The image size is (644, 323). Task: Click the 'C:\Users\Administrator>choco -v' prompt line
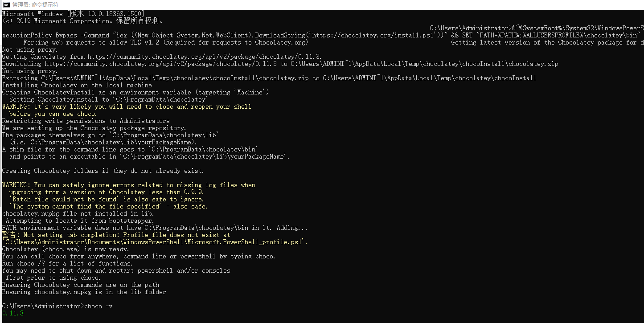coord(57,306)
